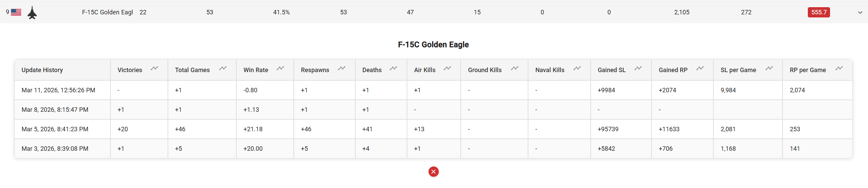Collapse the F-15C row with chevron
Image resolution: width=868 pixels, height=188 pixels.
click(860, 13)
